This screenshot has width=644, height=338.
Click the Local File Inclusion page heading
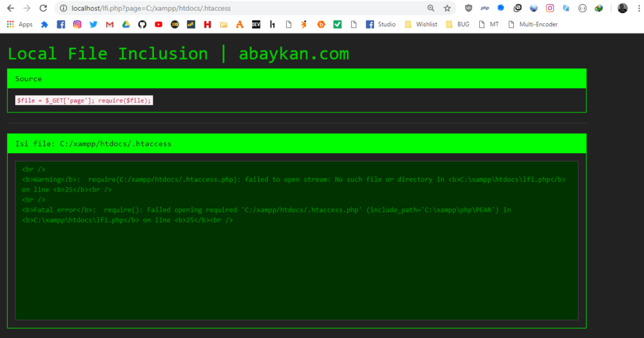[178, 54]
